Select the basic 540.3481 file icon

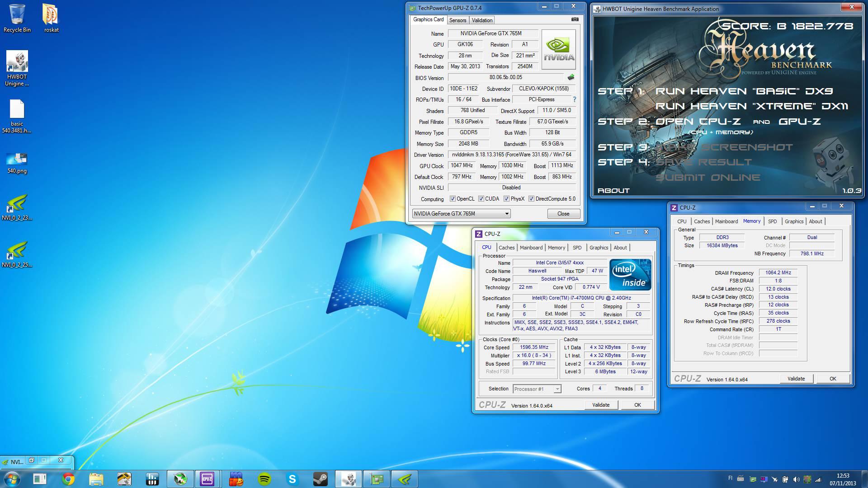[17, 117]
